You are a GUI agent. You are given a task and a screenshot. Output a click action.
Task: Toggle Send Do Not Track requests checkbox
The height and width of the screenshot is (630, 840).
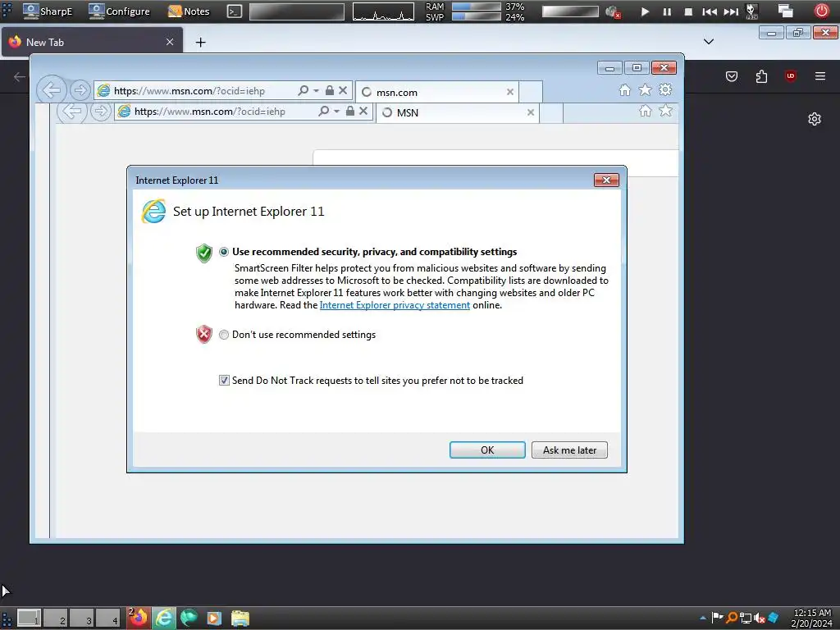coord(224,381)
